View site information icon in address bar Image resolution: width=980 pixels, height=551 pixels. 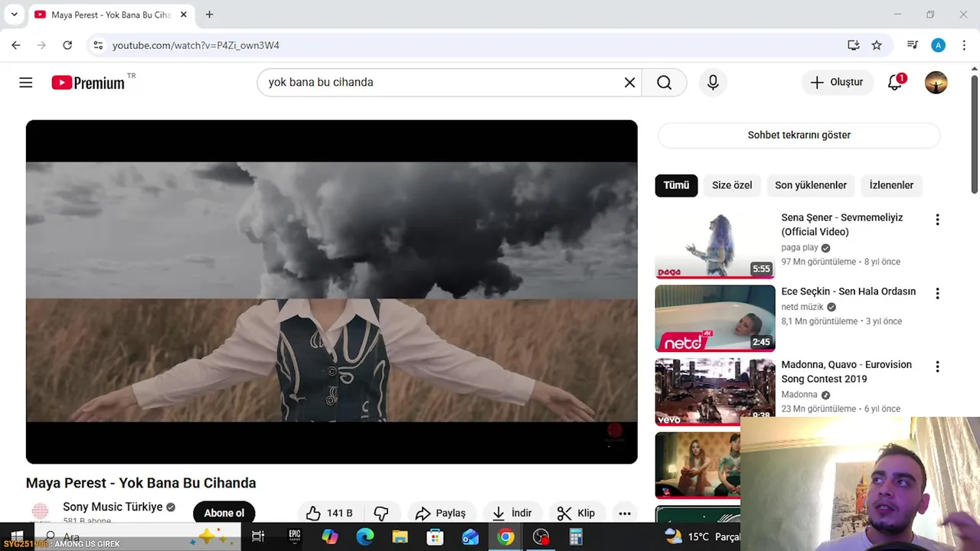tap(98, 45)
